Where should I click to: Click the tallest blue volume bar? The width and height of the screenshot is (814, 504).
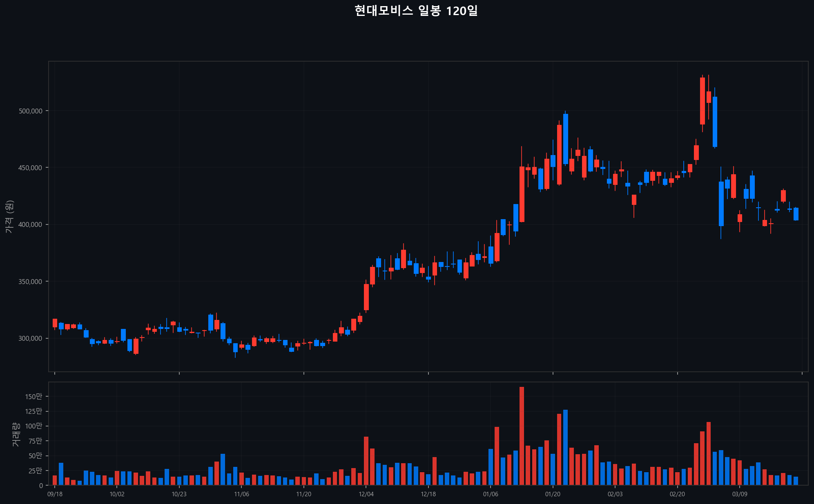[x=565, y=448]
